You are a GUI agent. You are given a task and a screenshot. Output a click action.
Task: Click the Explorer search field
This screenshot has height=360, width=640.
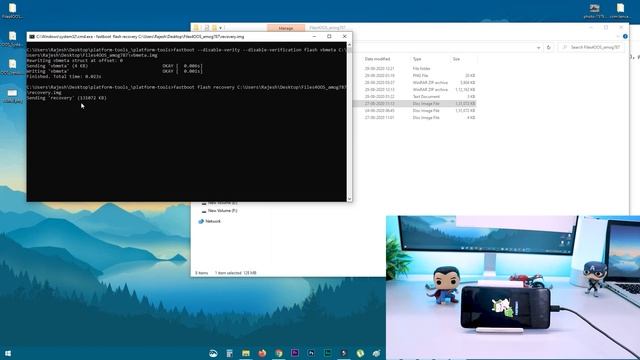point(590,48)
